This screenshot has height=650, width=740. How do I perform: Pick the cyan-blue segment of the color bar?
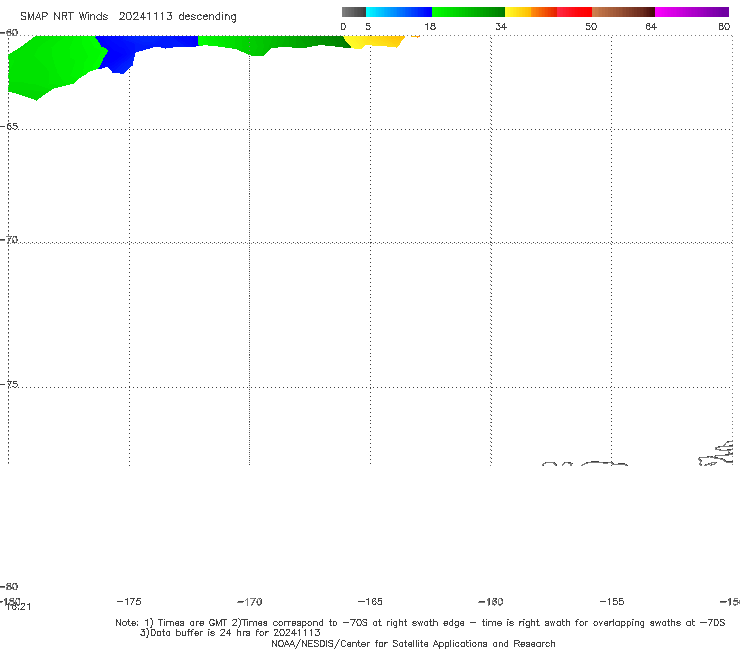[x=399, y=12]
